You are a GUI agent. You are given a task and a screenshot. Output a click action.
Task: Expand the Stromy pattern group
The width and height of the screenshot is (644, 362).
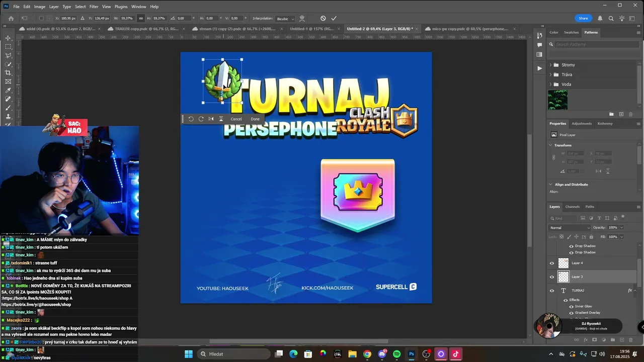tap(550, 65)
